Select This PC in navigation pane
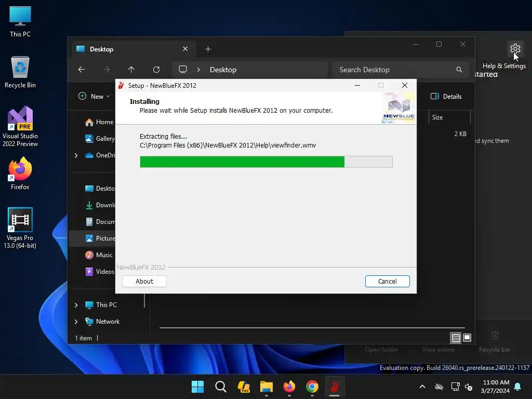 pyautogui.click(x=101, y=305)
